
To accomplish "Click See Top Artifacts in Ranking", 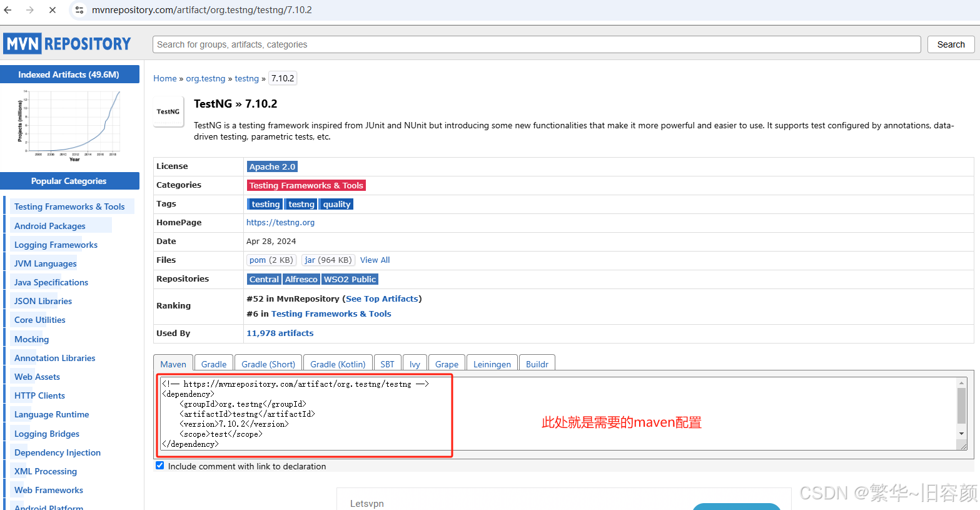I will pos(381,298).
